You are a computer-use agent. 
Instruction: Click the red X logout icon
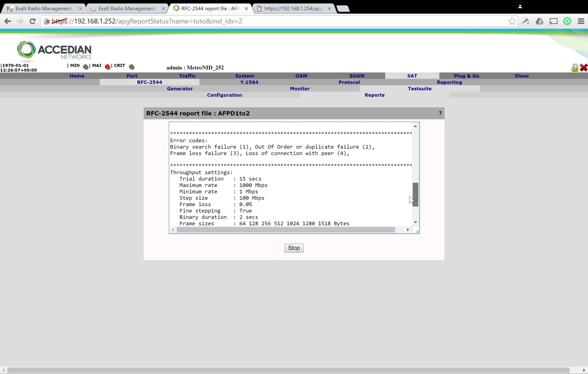[584, 68]
